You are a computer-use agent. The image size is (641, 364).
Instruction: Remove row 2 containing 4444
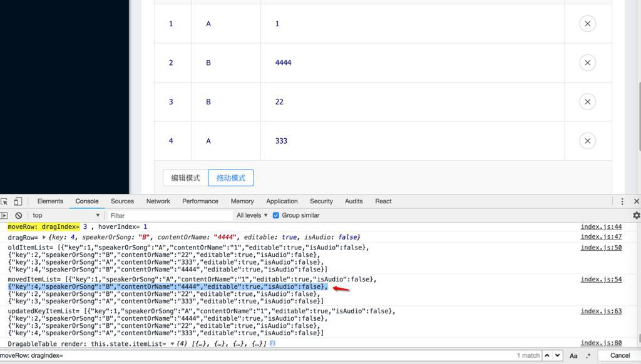(587, 63)
